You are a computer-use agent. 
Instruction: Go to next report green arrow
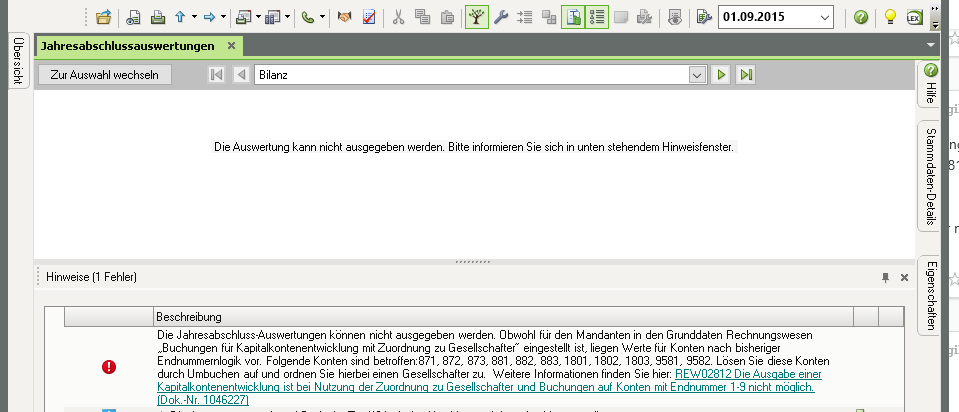[x=721, y=75]
